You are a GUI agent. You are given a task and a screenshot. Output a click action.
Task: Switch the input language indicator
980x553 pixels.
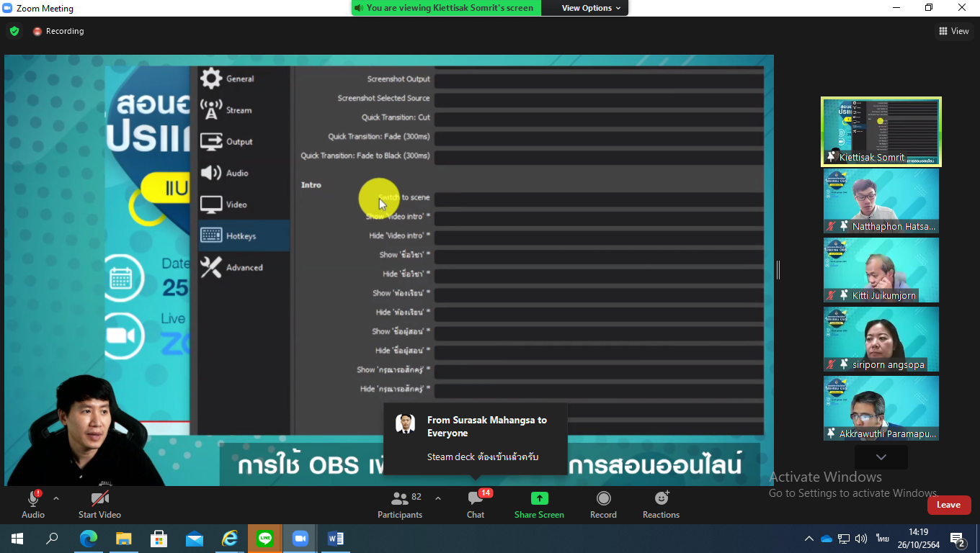click(883, 539)
